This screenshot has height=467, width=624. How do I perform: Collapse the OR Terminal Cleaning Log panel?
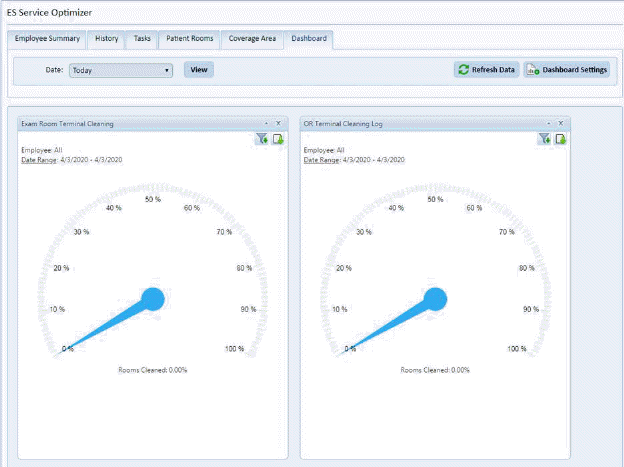click(x=549, y=123)
